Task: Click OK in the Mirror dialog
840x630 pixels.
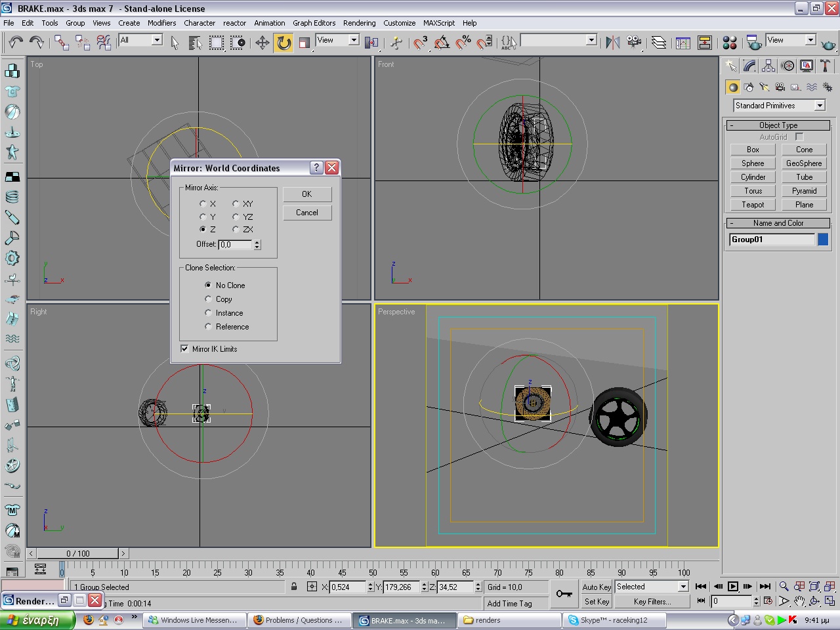Action: (x=306, y=194)
